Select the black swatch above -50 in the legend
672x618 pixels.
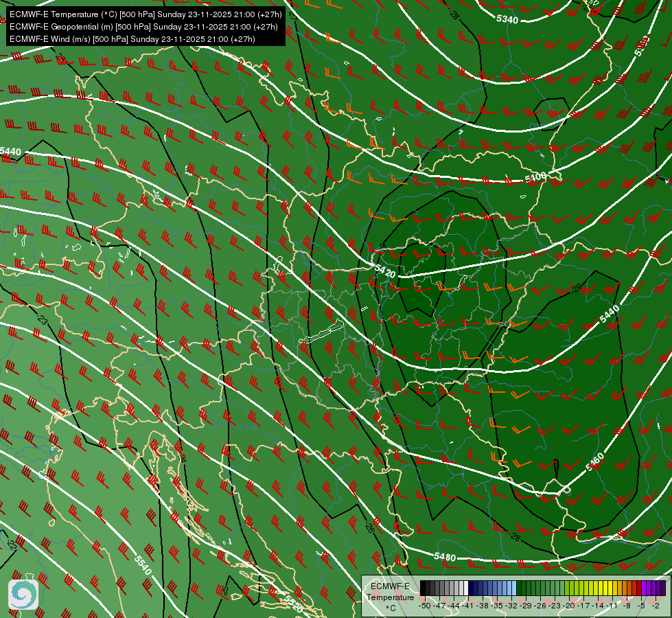click(423, 588)
